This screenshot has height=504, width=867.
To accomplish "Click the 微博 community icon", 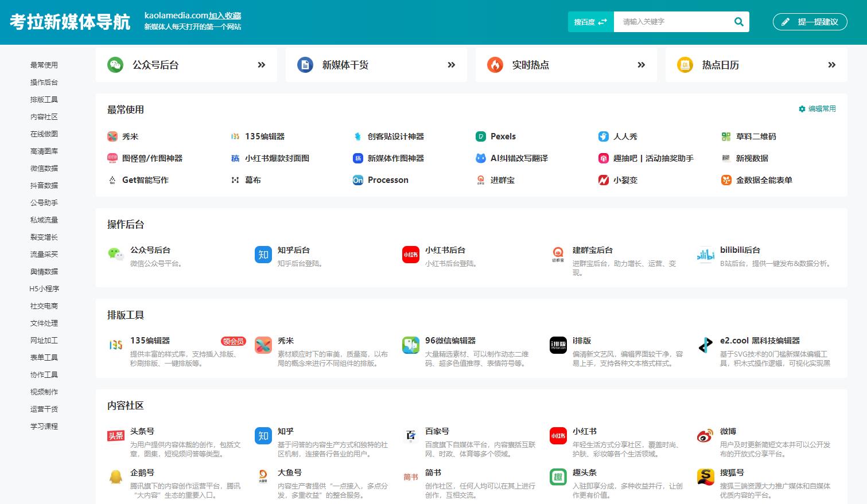I will coord(705,436).
